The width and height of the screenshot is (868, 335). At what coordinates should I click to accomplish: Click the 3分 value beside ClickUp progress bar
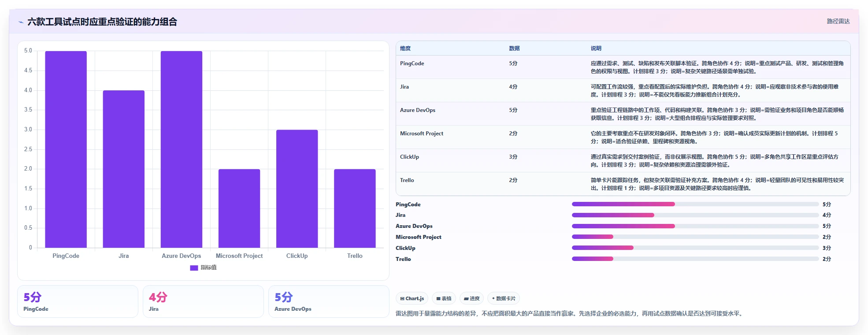coord(827,248)
